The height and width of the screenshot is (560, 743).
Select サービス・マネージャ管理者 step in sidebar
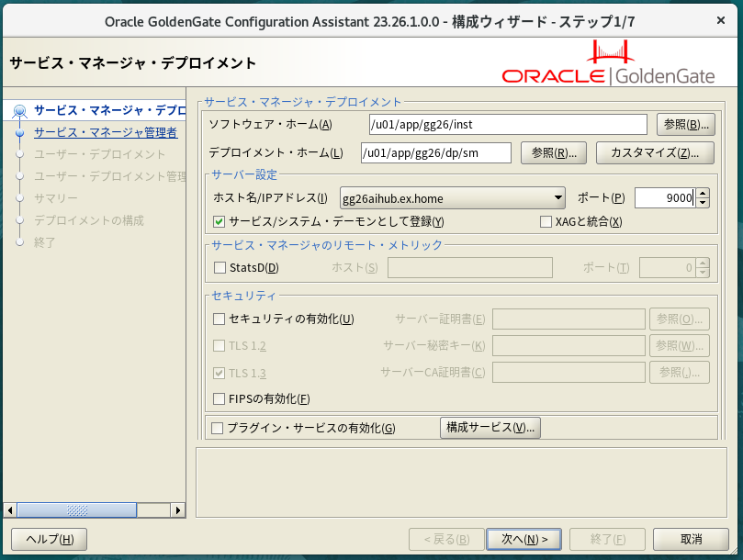(x=106, y=132)
